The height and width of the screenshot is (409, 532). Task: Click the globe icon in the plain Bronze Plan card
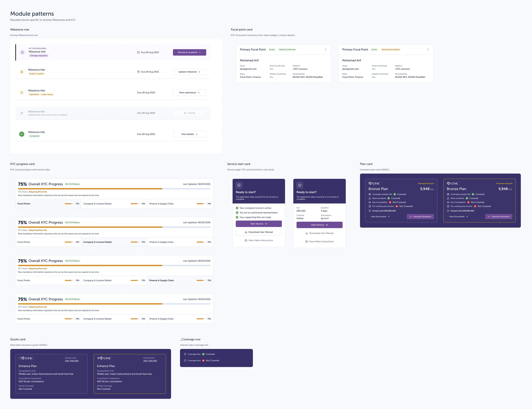tap(370, 194)
